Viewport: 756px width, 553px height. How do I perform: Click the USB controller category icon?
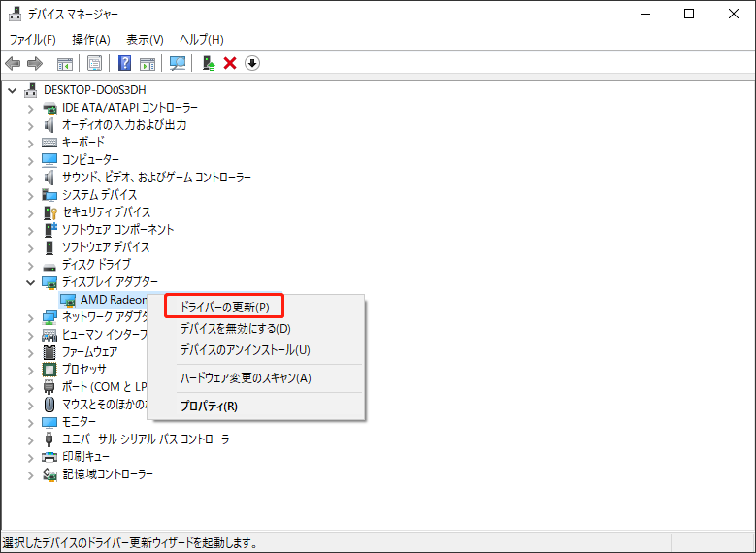click(x=49, y=439)
